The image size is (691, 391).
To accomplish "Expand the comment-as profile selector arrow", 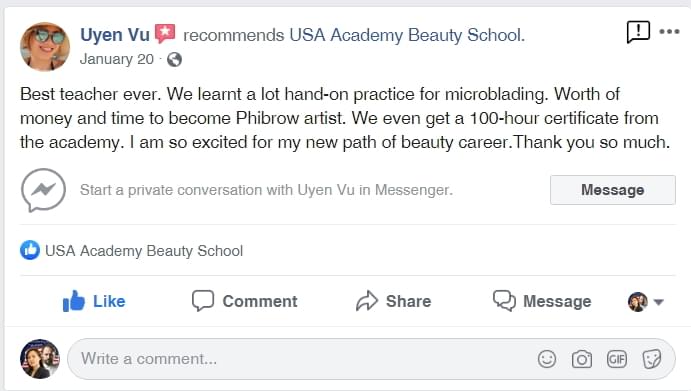I will [x=658, y=302].
